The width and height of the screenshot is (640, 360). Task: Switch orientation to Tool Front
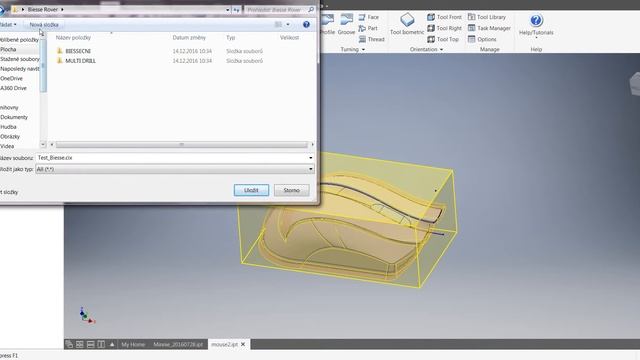coord(444,17)
